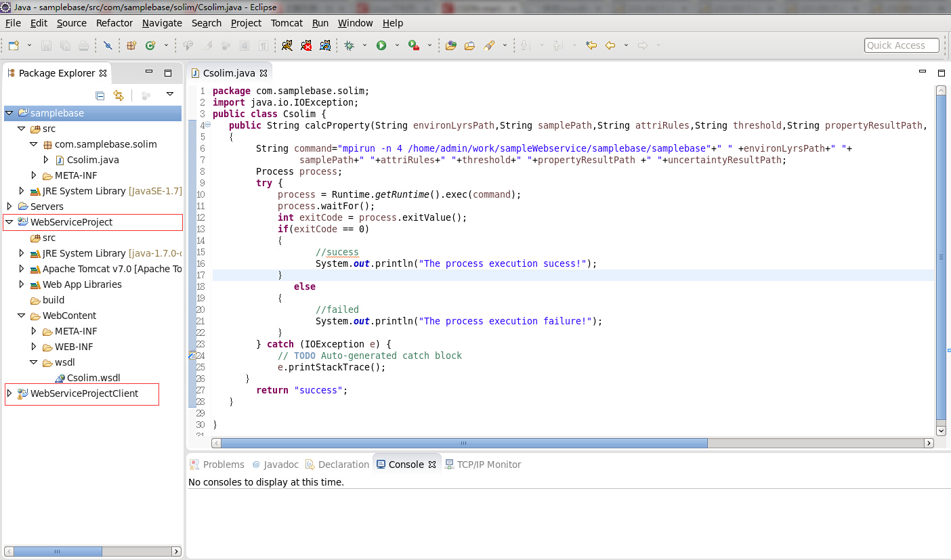Screen dimensions: 951x560
Task: Click the editor horizontal scrollbar thumb
Action: 464,443
